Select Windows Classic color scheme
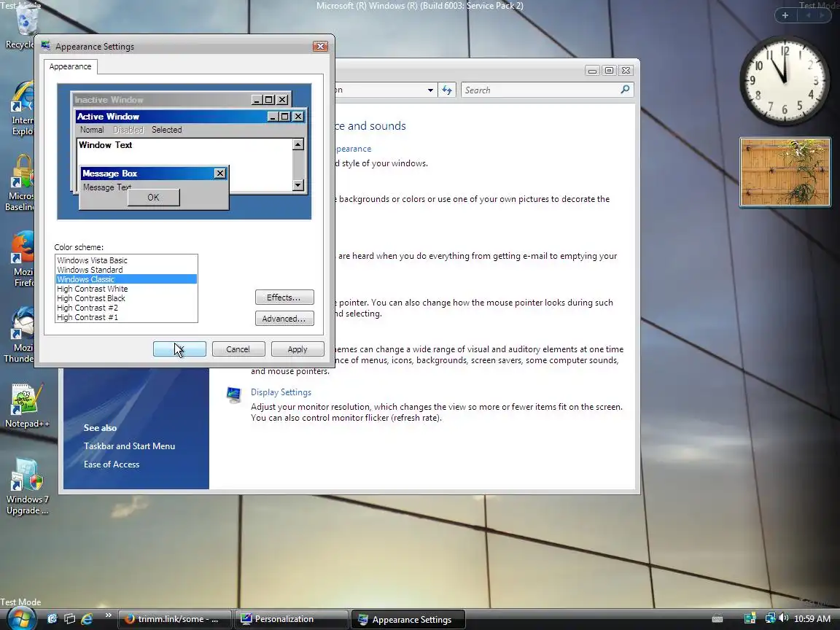Screen dimensions: 840x630 pyautogui.click(x=126, y=279)
